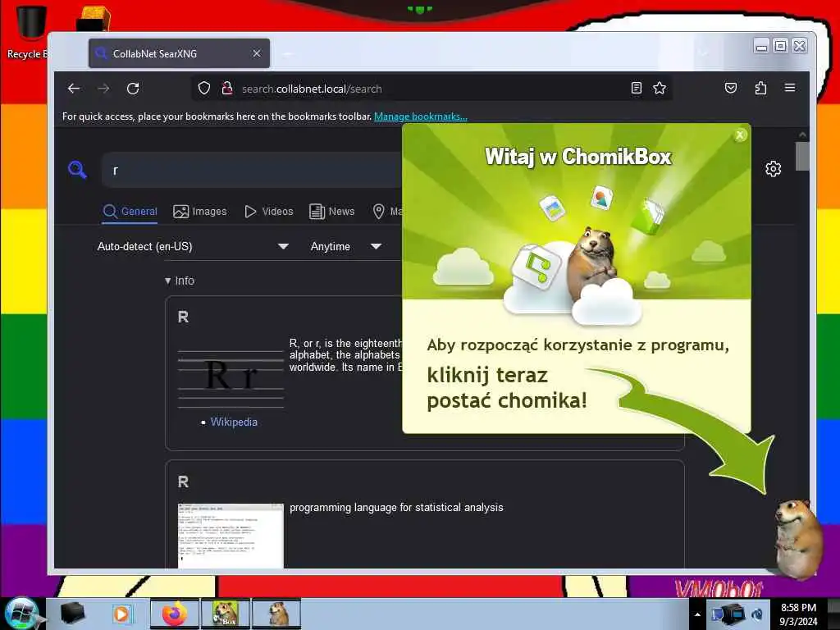Switch to Firefox in the taskbar

[175, 614]
